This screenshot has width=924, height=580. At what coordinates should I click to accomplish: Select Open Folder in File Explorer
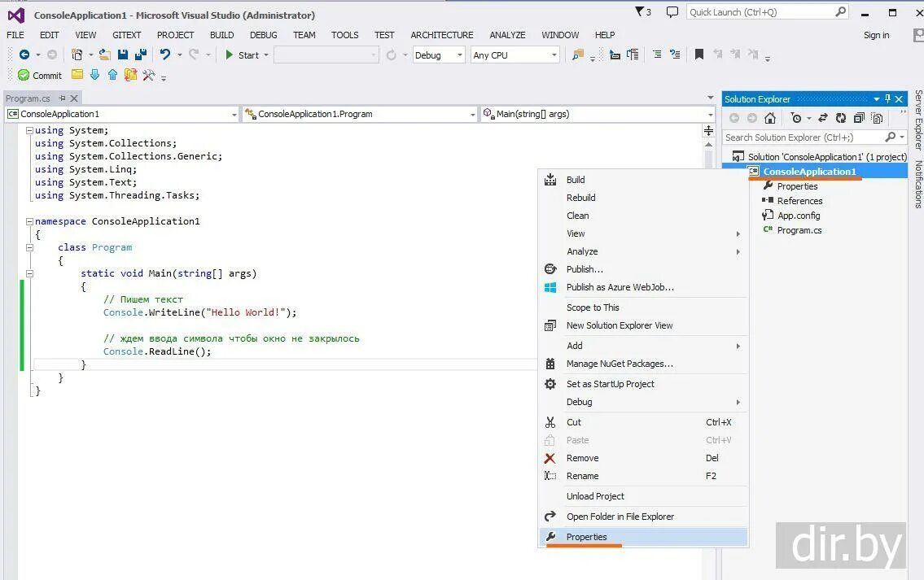coord(643,517)
